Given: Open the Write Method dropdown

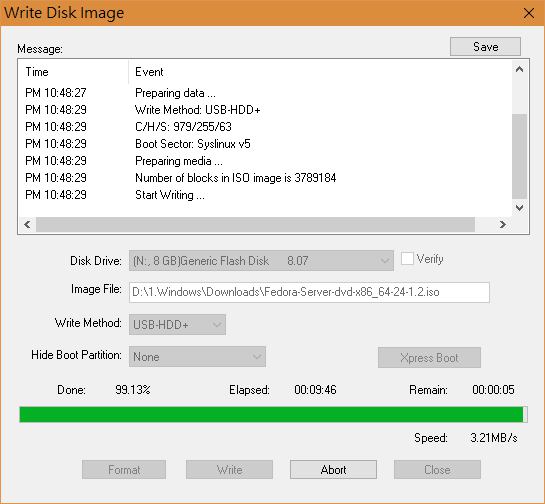Looking at the screenshot, I should point(177,325).
